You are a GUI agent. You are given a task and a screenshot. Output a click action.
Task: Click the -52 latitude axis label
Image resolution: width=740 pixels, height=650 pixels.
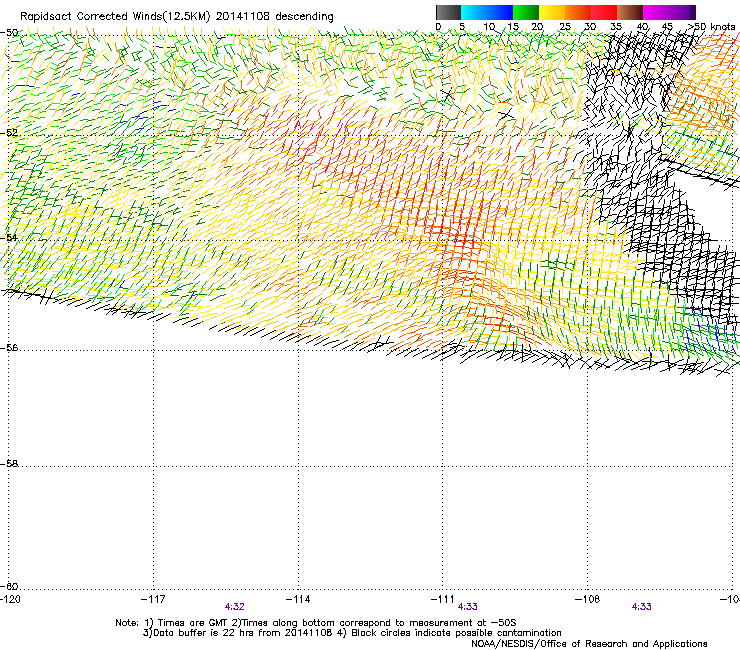(x=9, y=133)
